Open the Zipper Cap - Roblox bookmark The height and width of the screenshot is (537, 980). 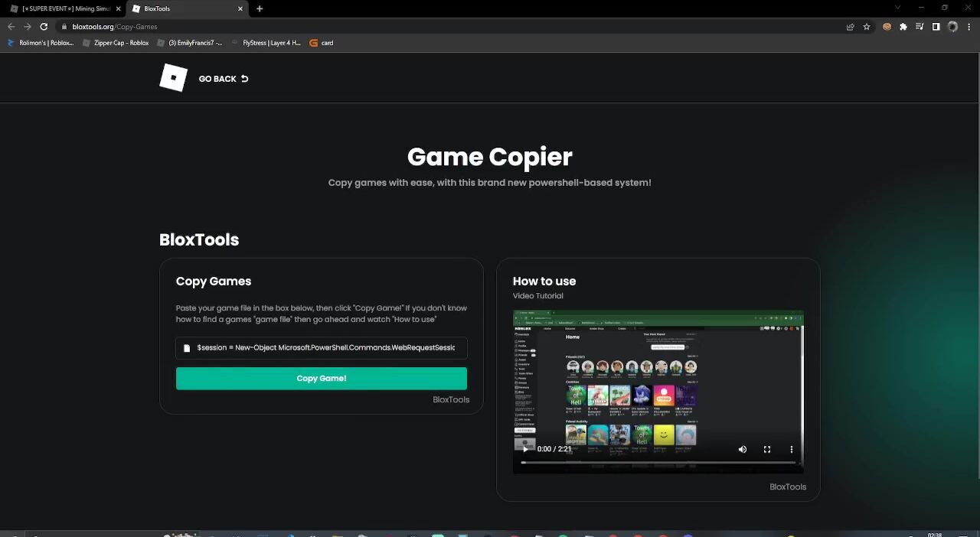coord(116,43)
